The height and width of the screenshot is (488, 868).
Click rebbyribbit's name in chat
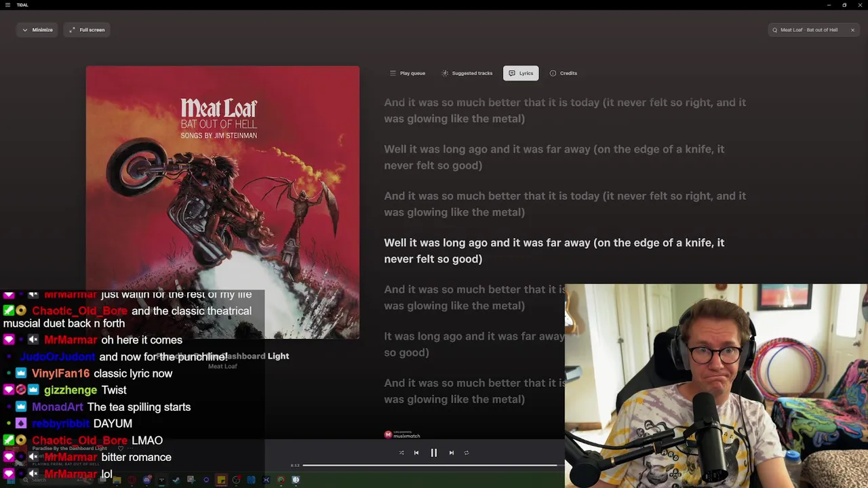pos(60,424)
